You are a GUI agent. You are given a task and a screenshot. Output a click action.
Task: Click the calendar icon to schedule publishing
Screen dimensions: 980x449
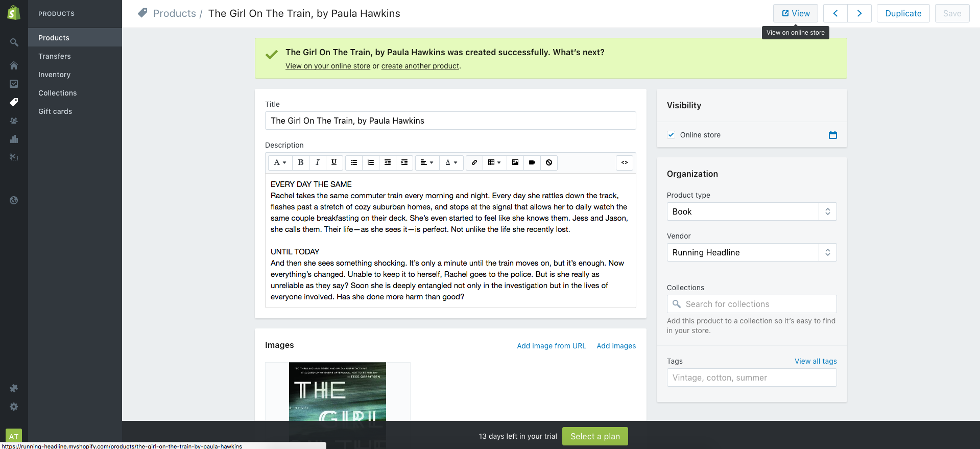coord(832,135)
